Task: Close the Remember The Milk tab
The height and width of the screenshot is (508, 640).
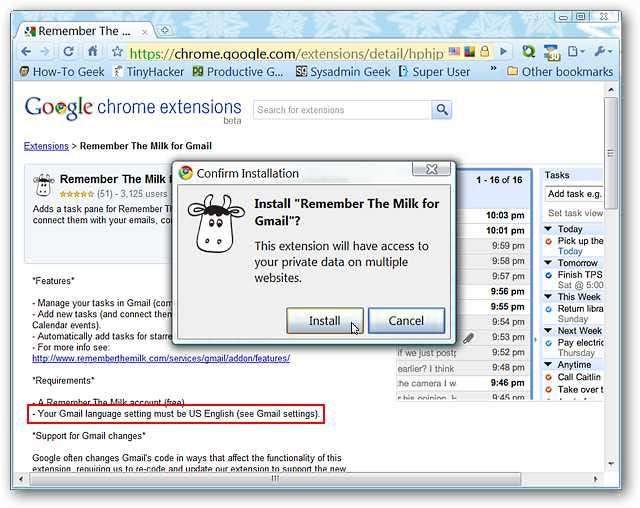Action: pos(144,32)
